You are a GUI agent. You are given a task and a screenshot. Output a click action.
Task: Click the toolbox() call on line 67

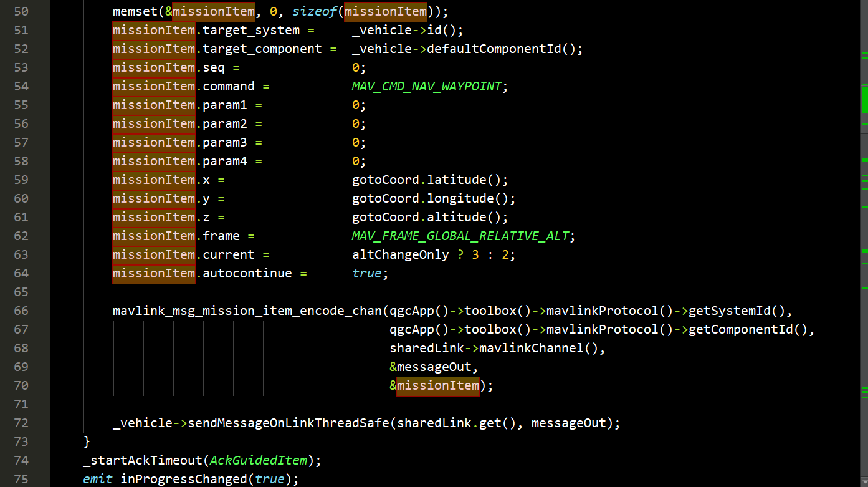(497, 329)
